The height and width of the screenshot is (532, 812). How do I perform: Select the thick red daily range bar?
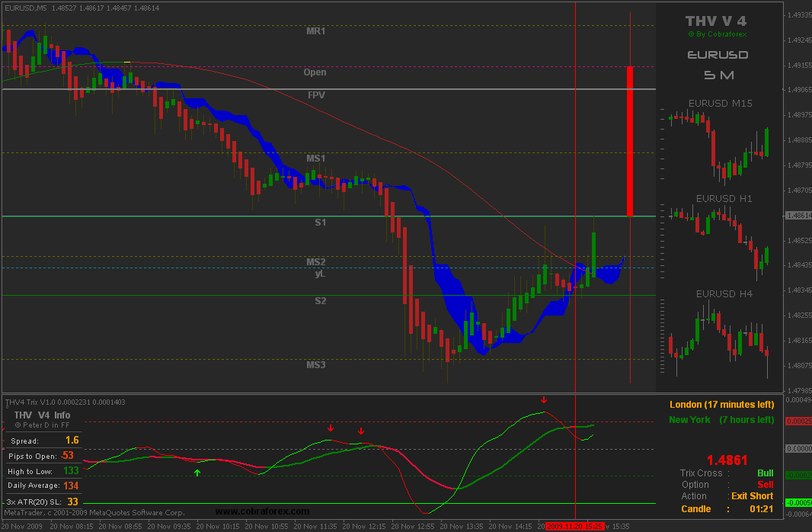630,141
